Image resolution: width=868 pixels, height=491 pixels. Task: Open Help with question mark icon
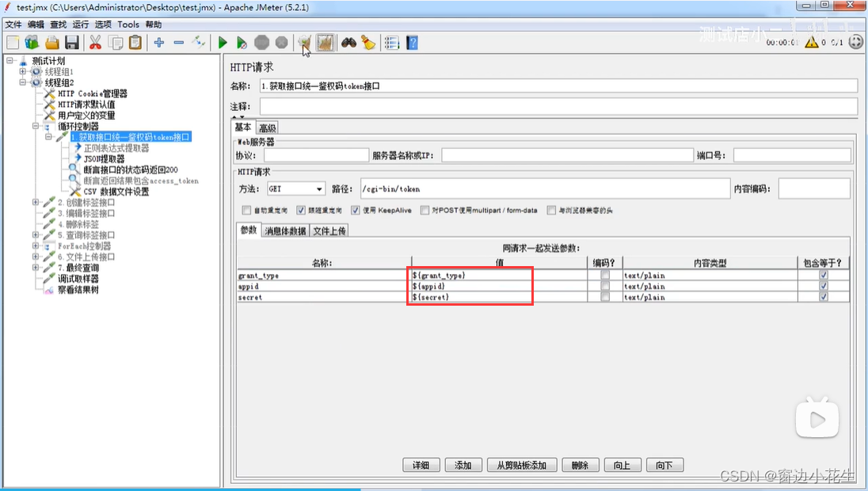point(412,43)
